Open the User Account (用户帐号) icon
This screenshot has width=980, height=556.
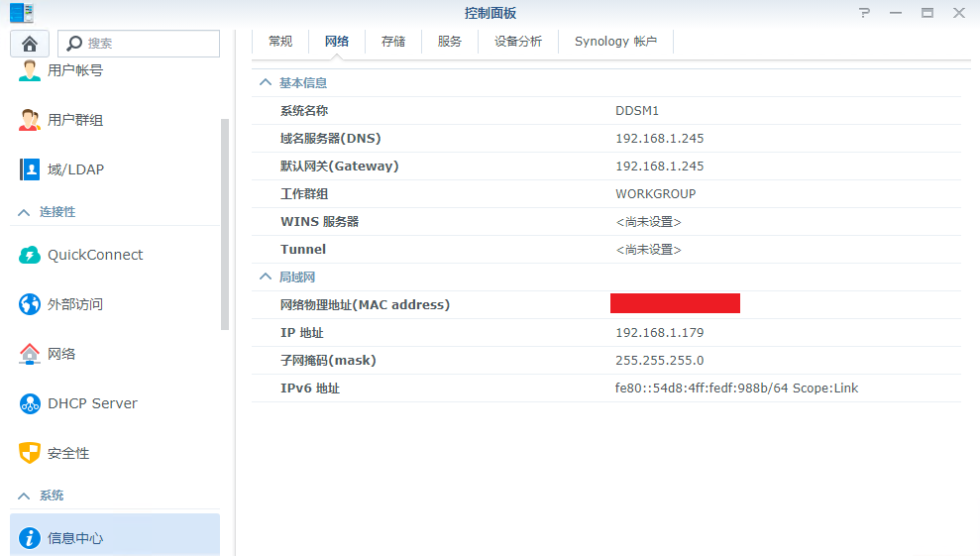(30, 71)
